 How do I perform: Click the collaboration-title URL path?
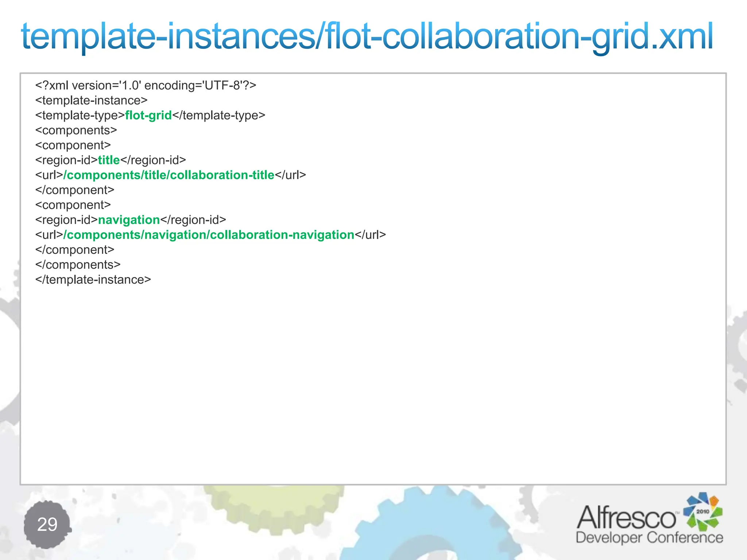tap(169, 175)
